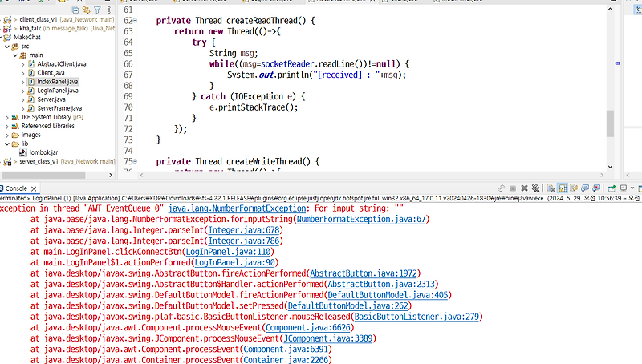This screenshot has height=364, width=642.
Task: Open dropdown arrow next to Display Selected Console
Action: pos(632,188)
